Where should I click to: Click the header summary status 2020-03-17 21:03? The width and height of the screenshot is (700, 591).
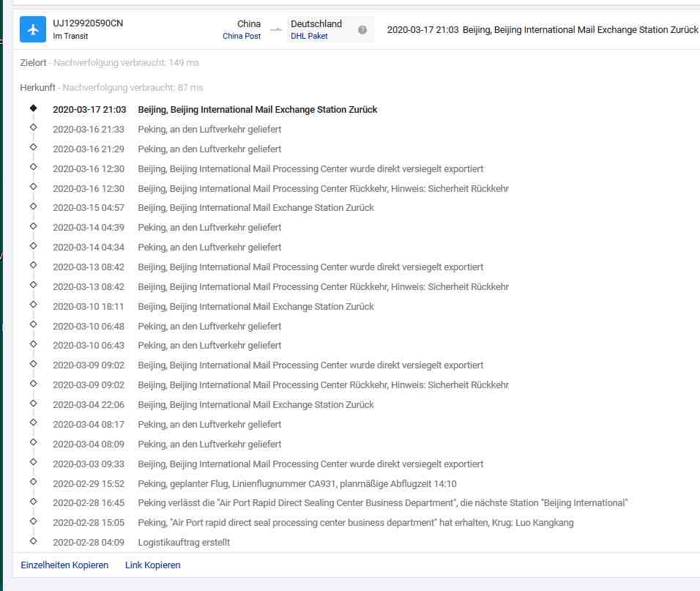543,30
